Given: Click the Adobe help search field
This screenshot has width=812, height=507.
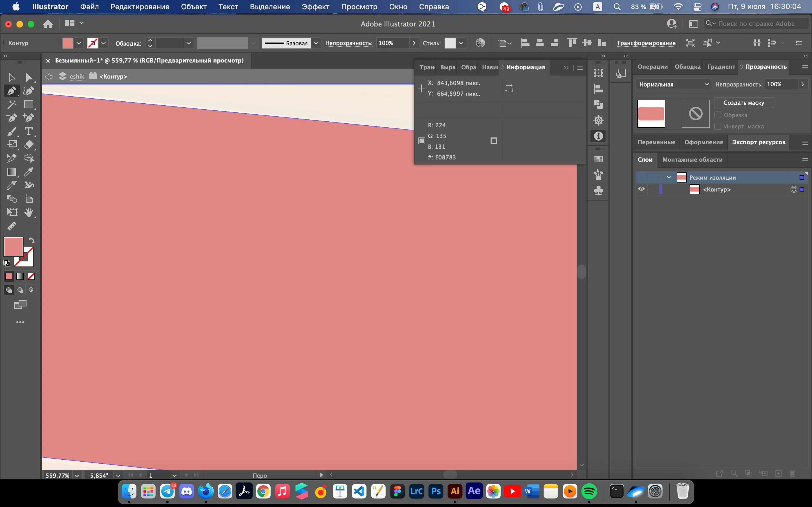Looking at the screenshot, I should (x=756, y=23).
